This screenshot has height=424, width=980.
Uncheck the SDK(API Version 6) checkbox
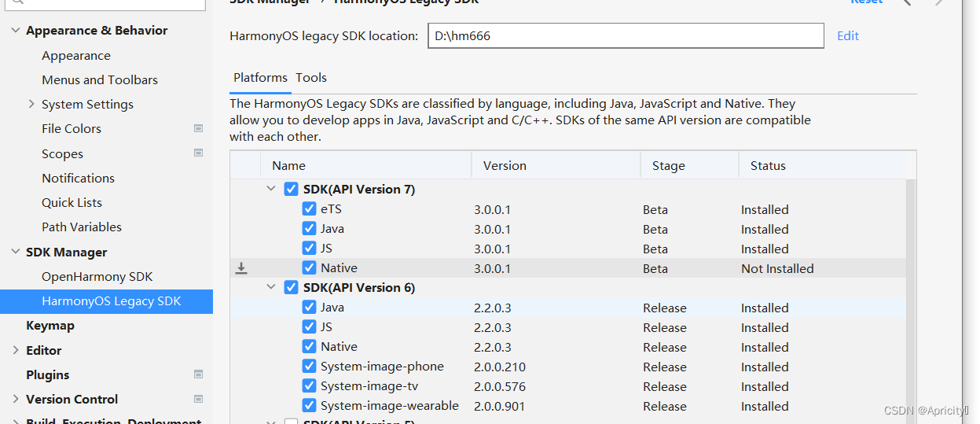pyautogui.click(x=291, y=287)
